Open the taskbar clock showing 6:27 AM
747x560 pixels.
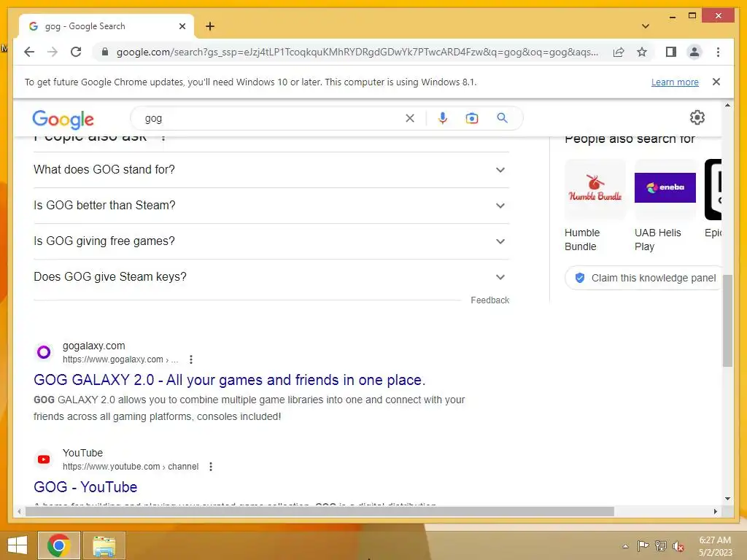715,546
